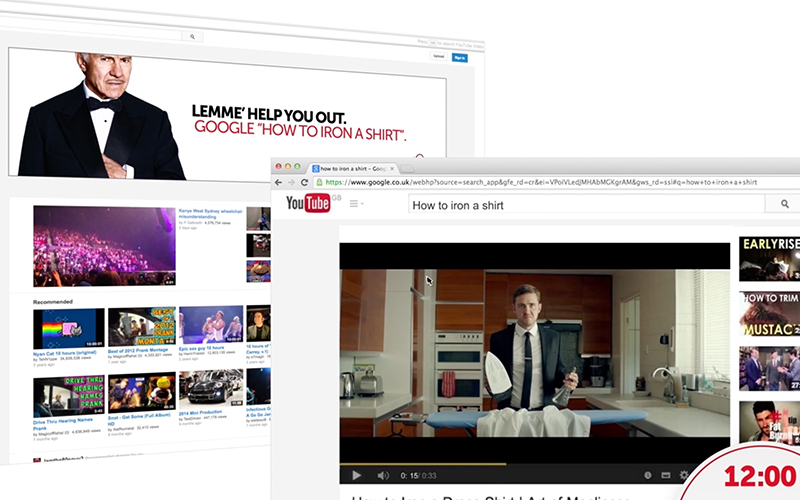Image resolution: width=800 pixels, height=500 pixels.
Task: Open the EARLYRISE sidebar video thumbnail
Action: click(x=769, y=259)
